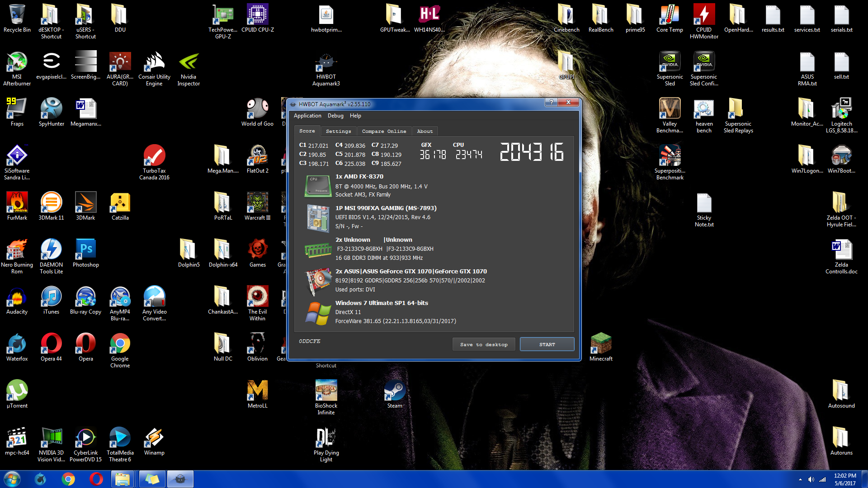This screenshot has height=488, width=868.
Task: Click the ForceWare 381.65 driver text
Action: coord(396,321)
